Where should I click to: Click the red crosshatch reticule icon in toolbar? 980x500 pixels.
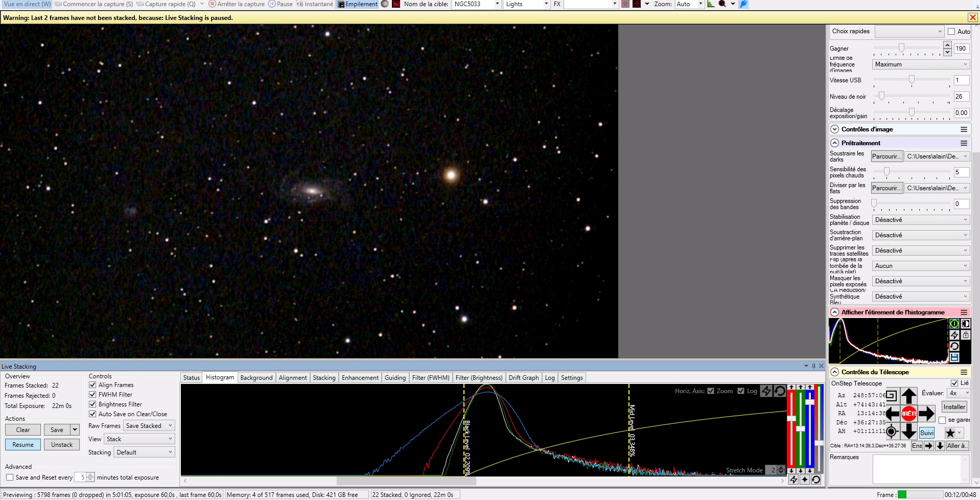[x=637, y=4]
